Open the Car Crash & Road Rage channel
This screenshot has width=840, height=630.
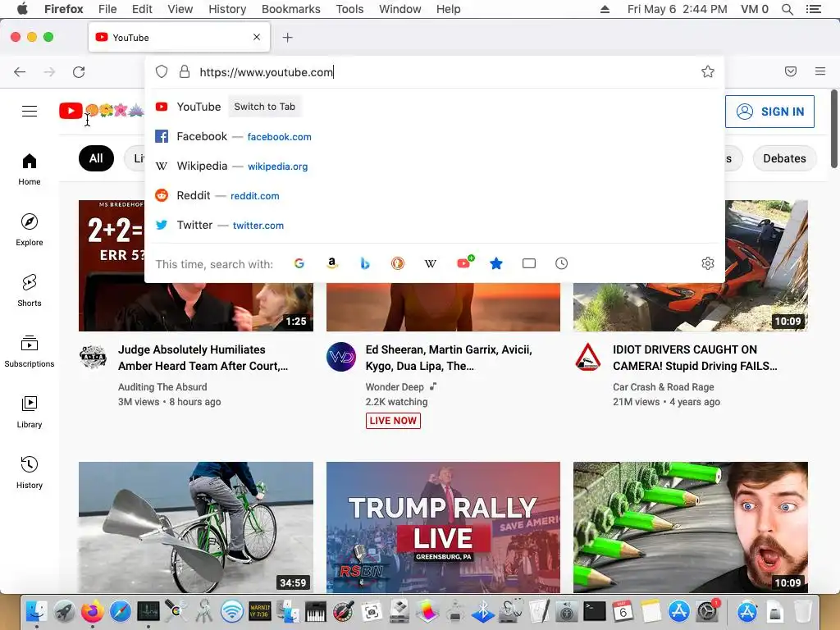click(x=663, y=387)
